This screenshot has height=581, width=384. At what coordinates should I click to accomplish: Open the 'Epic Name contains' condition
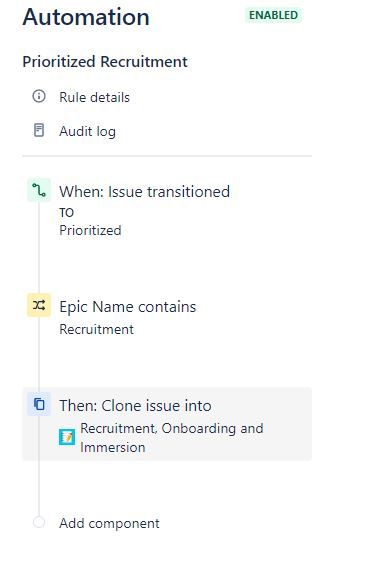tap(128, 307)
